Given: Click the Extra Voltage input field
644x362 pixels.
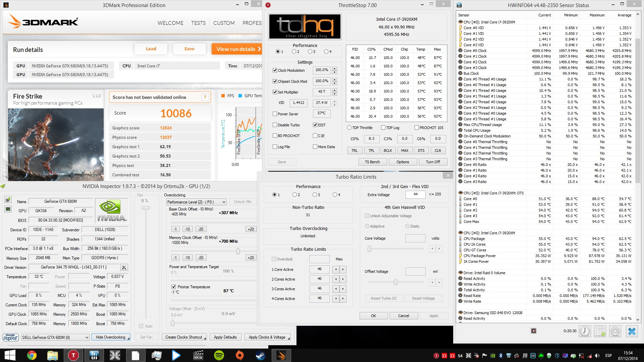Looking at the screenshot, I should click(415, 194).
